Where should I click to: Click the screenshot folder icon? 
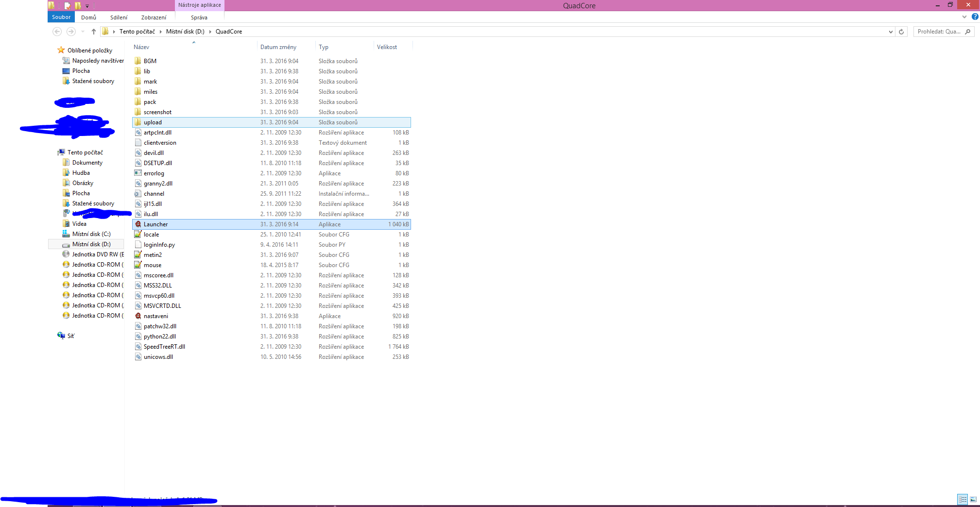coord(138,112)
